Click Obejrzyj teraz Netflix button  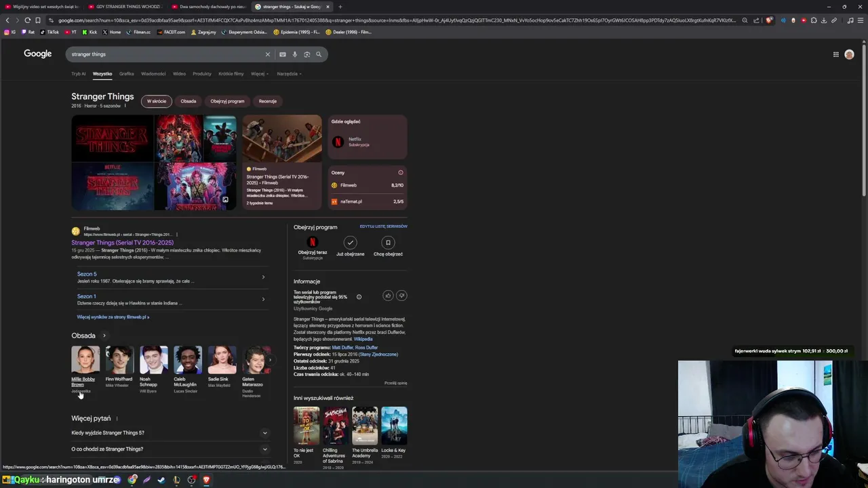point(313,247)
